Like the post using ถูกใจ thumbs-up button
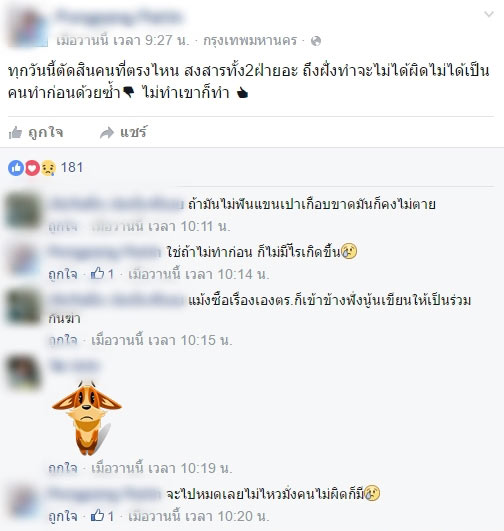Image resolution: width=504 pixels, height=531 pixels. [x=36, y=132]
